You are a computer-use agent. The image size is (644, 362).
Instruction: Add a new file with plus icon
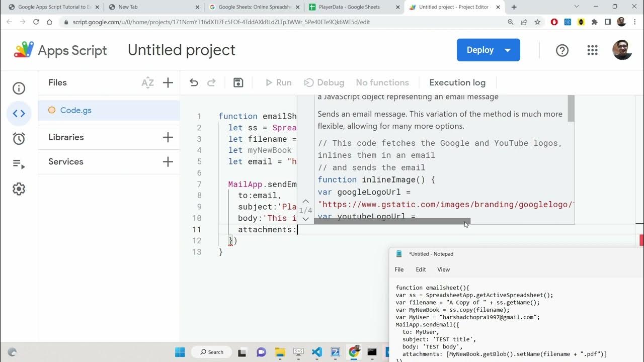click(168, 83)
